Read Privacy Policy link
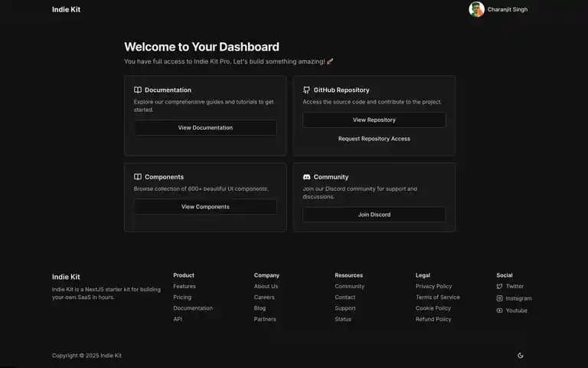 (433, 286)
